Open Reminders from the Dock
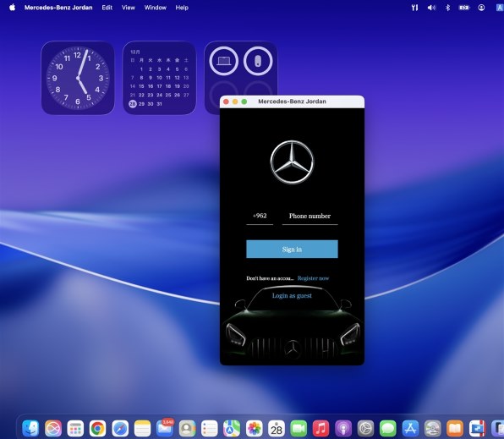 pyautogui.click(x=210, y=428)
